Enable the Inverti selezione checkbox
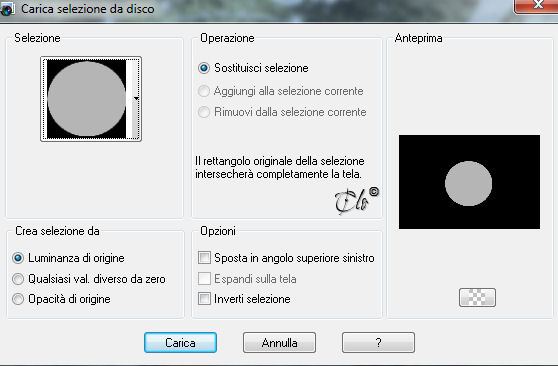Screen dimensions: 558x366 [x=204, y=298]
